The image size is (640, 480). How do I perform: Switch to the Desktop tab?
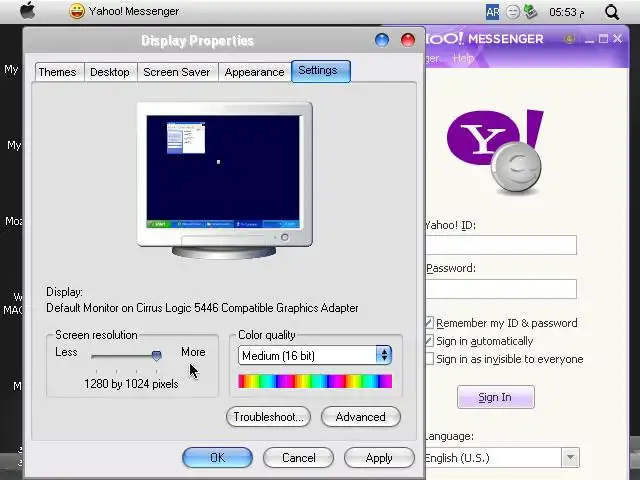(110, 72)
